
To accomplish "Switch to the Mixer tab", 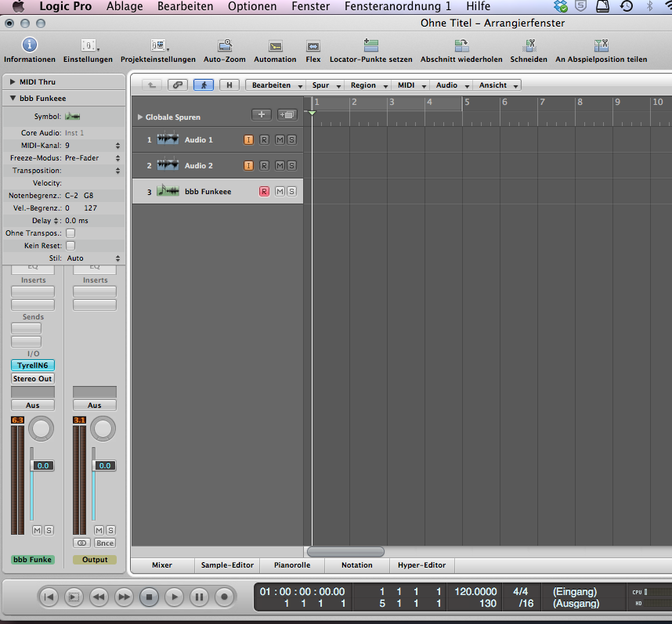I will (x=162, y=565).
